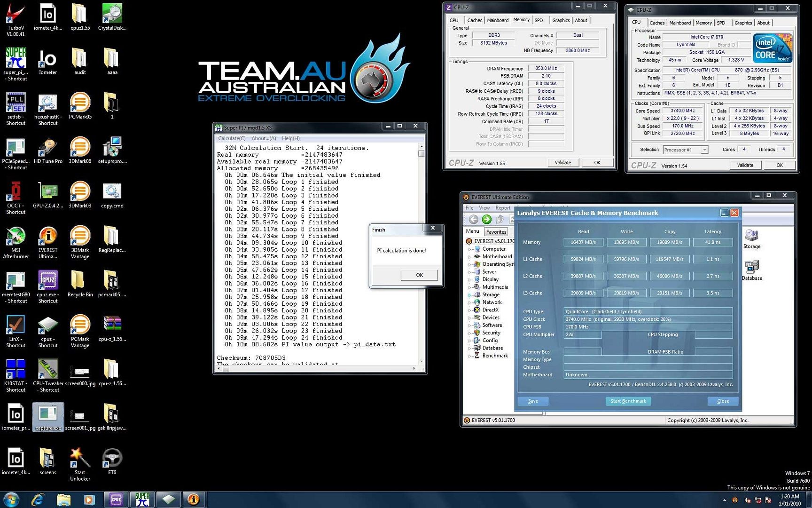The width and height of the screenshot is (812, 508).
Task: Select the memtestG80 shortcut icon
Action: point(16,286)
